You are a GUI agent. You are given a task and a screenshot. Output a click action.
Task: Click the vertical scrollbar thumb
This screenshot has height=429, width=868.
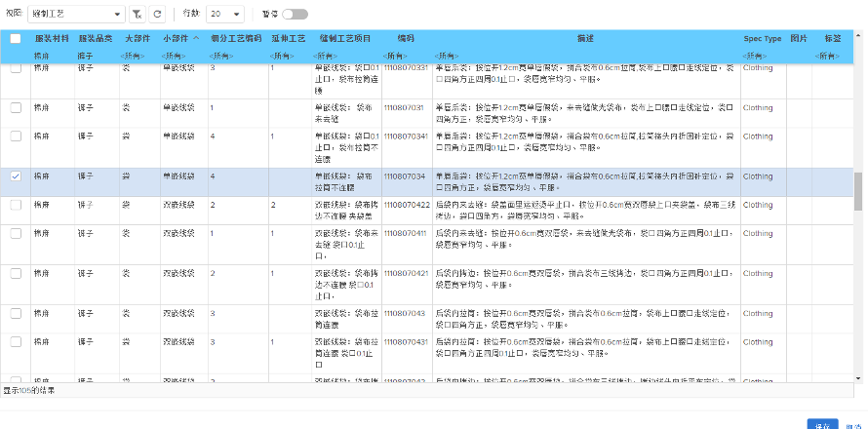tap(858, 191)
